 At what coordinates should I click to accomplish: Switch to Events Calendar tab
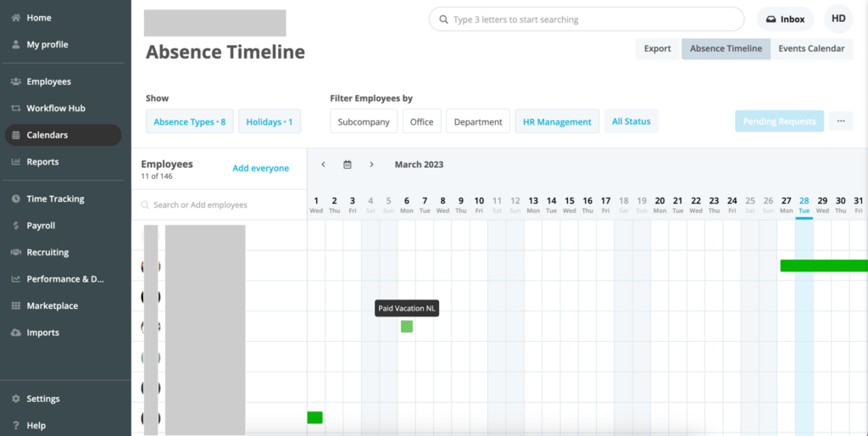811,48
